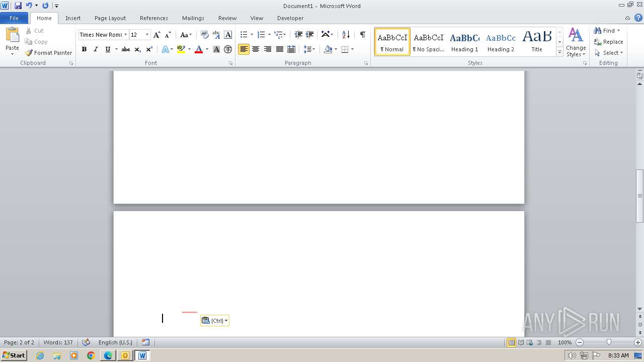
Task: Adjust the zoom slider handle
Action: pyautogui.click(x=609, y=342)
